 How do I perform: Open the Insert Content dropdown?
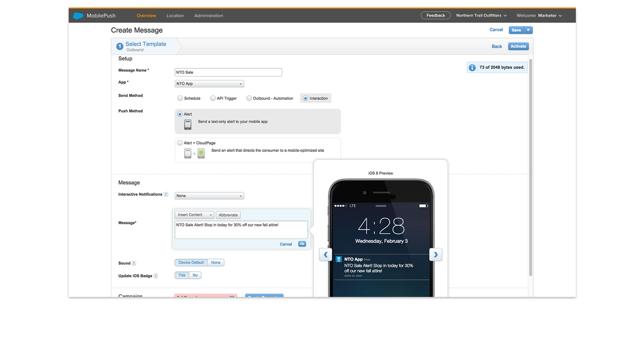(194, 215)
